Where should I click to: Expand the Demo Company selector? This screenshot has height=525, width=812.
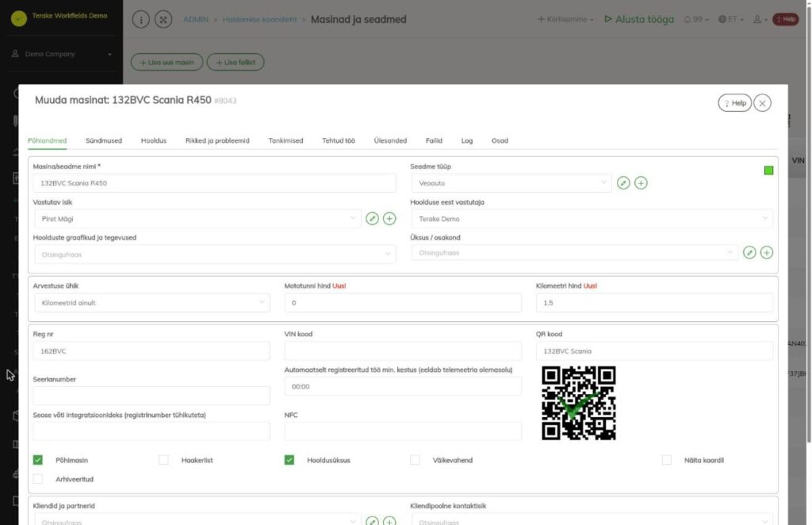click(x=62, y=54)
